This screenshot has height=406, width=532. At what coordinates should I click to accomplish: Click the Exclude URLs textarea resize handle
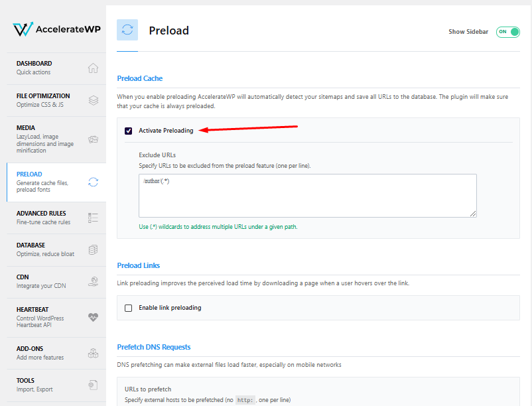tap(473, 214)
